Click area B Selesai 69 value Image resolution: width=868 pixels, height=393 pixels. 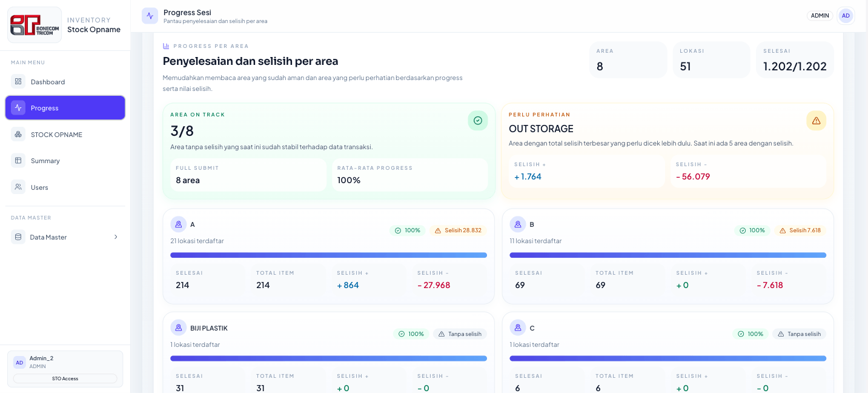[520, 285]
